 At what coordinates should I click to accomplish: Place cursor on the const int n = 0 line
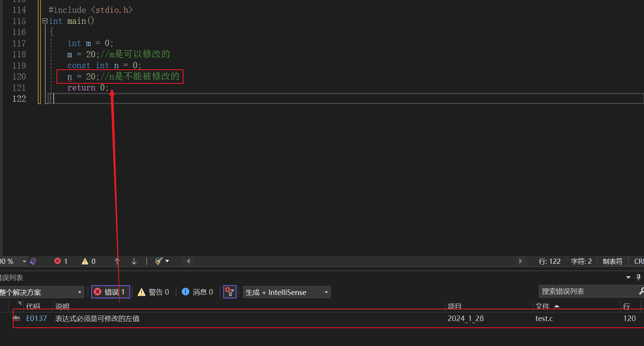[104, 65]
